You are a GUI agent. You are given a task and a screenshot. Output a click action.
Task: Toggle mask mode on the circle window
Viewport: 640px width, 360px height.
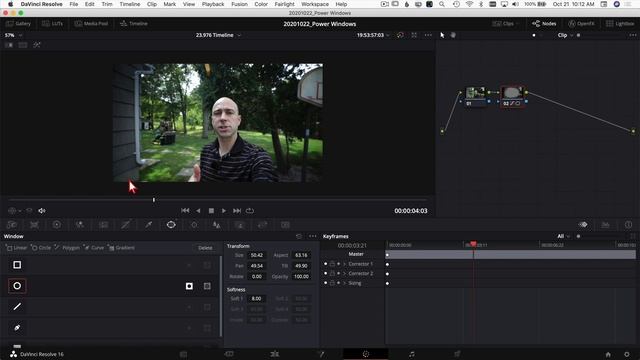[x=207, y=286]
